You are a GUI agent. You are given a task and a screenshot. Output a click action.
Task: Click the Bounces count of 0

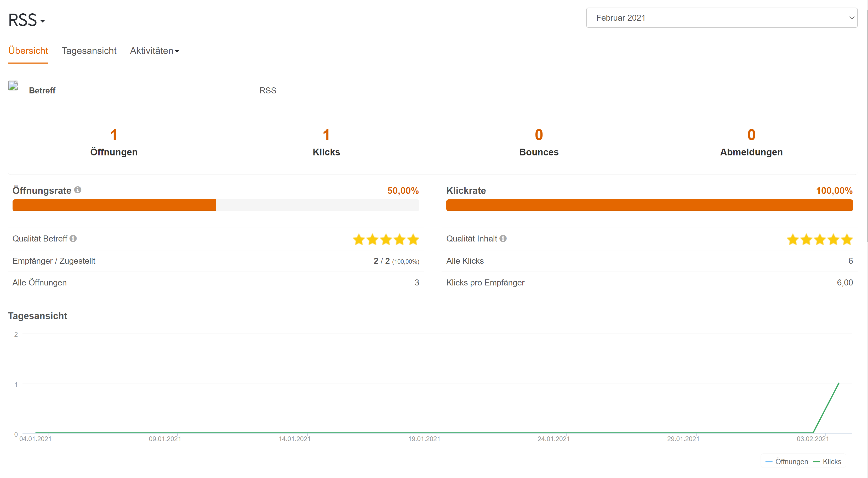[539, 135]
